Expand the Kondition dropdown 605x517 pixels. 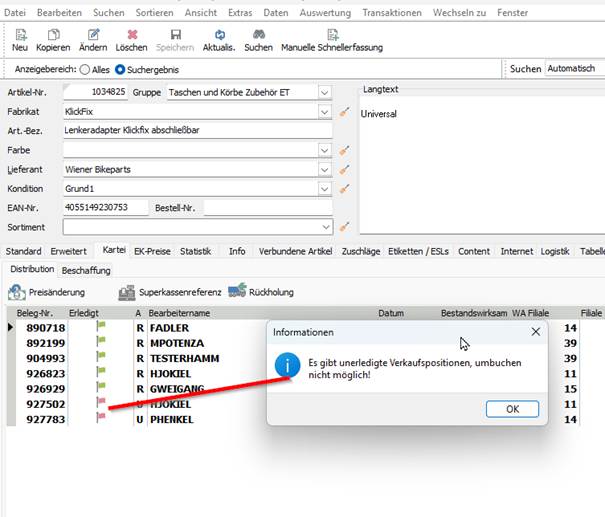pos(324,189)
